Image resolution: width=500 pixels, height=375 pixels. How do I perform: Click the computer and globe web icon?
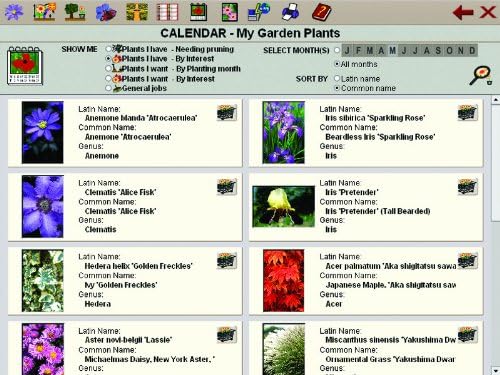click(x=259, y=12)
